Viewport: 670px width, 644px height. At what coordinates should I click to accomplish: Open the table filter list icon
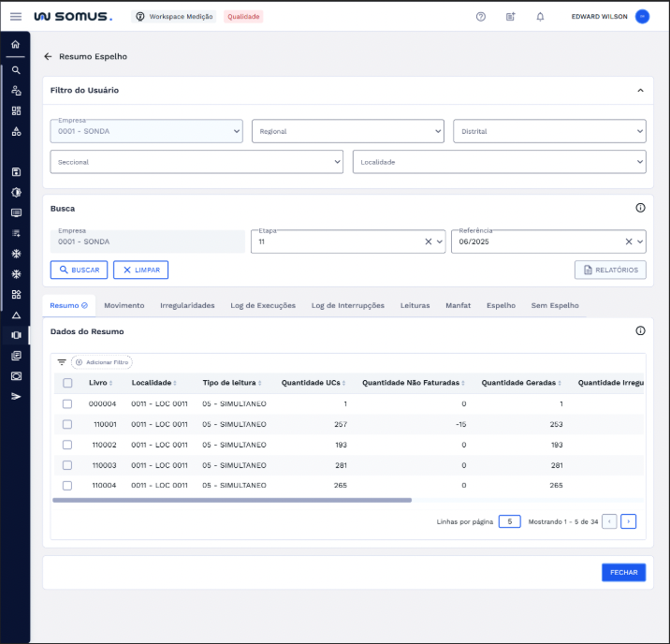62,362
